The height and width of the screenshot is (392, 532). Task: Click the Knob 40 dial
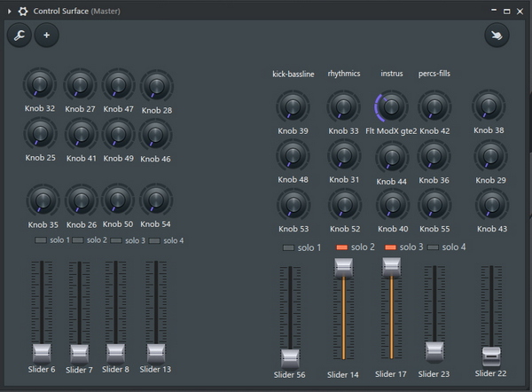(x=393, y=205)
